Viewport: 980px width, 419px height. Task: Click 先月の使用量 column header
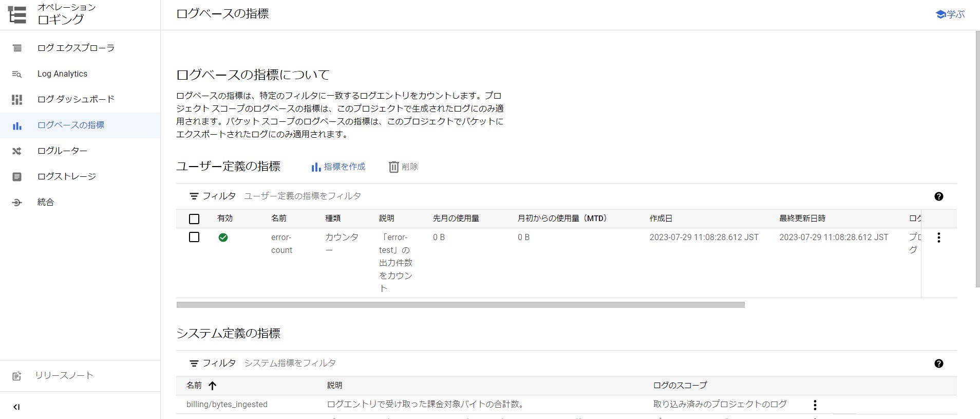(456, 218)
